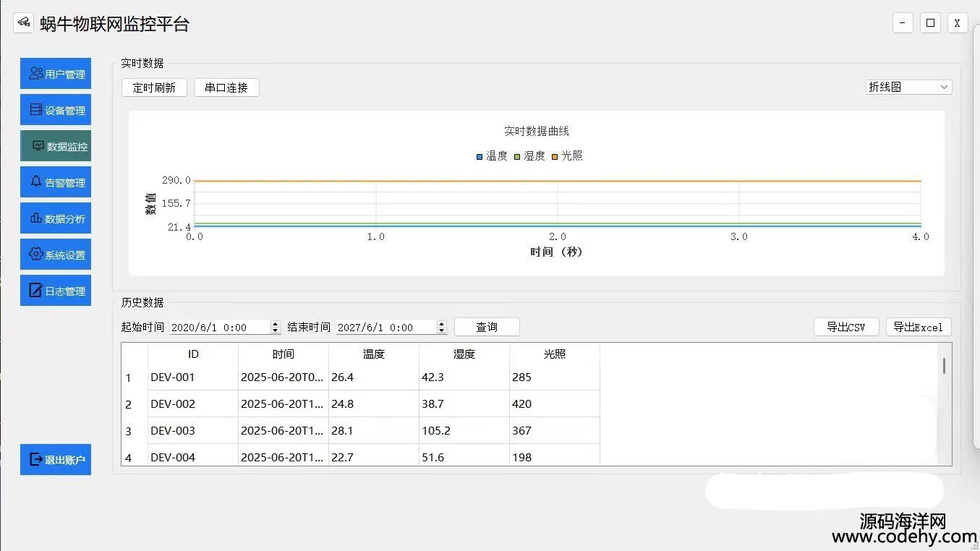This screenshot has height=551, width=980.
Task: Click the history table vertical scrollbar
Action: pyautogui.click(x=944, y=365)
